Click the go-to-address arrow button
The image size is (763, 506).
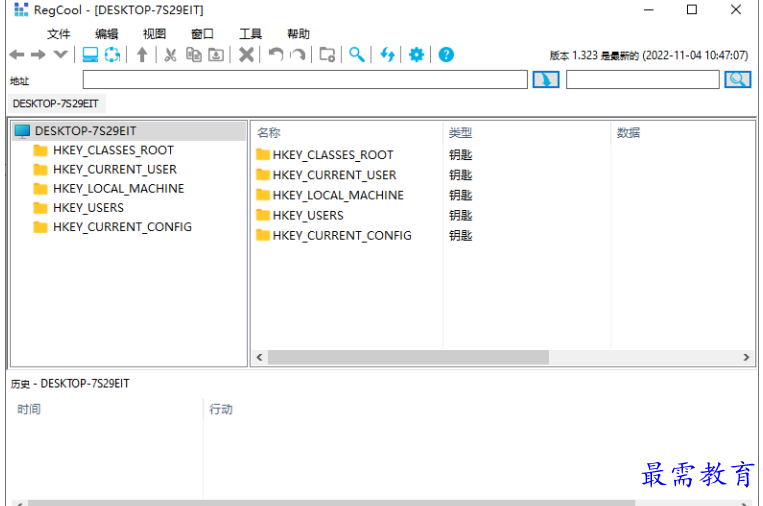click(546, 80)
